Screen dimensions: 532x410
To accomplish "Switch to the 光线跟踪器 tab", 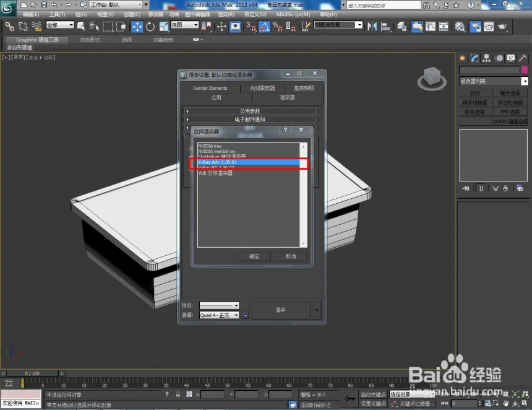I will (x=262, y=88).
